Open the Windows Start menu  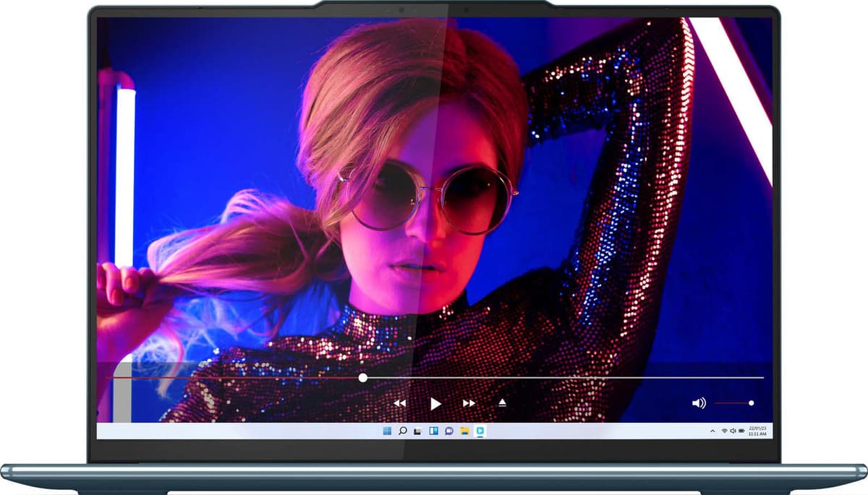387,431
